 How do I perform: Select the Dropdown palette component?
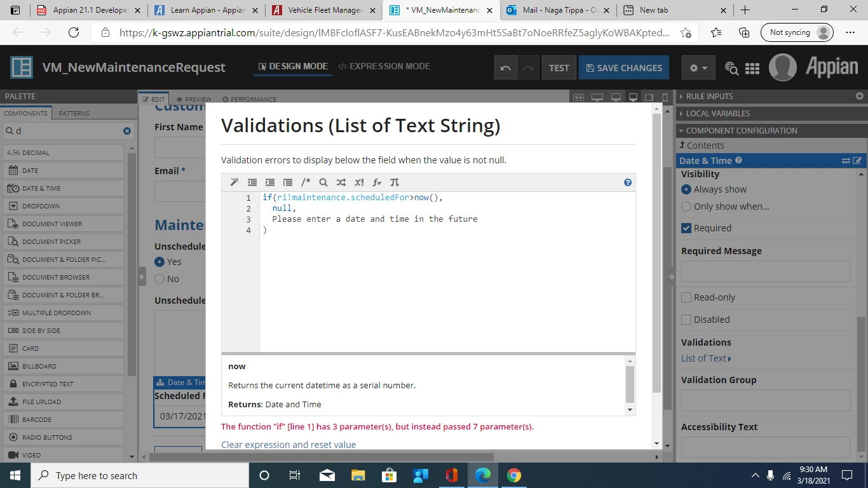tap(63, 206)
